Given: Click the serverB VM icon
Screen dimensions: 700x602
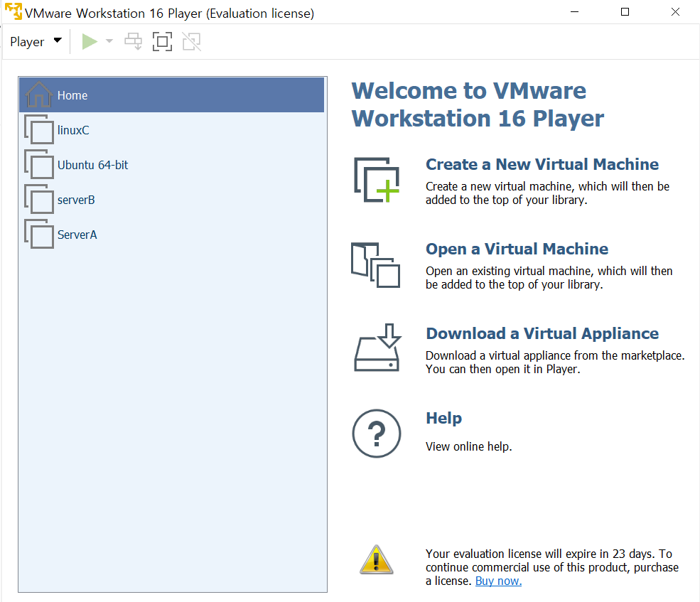Looking at the screenshot, I should tap(39, 199).
